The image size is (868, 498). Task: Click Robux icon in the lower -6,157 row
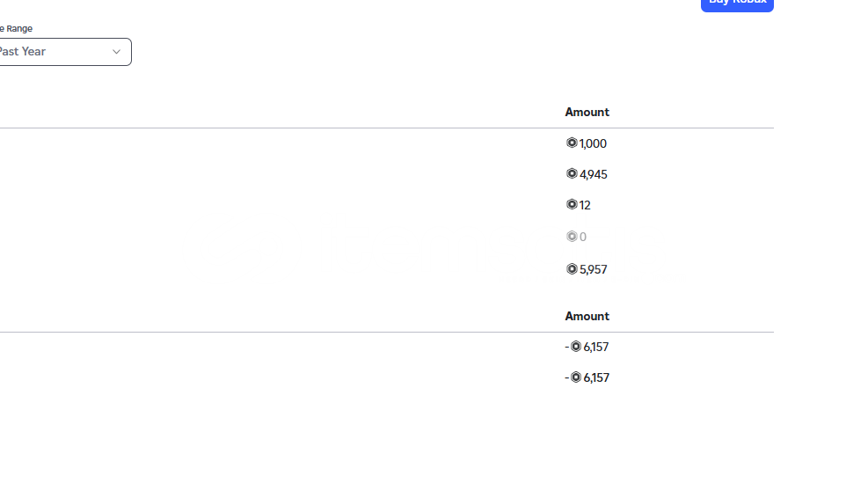click(576, 377)
